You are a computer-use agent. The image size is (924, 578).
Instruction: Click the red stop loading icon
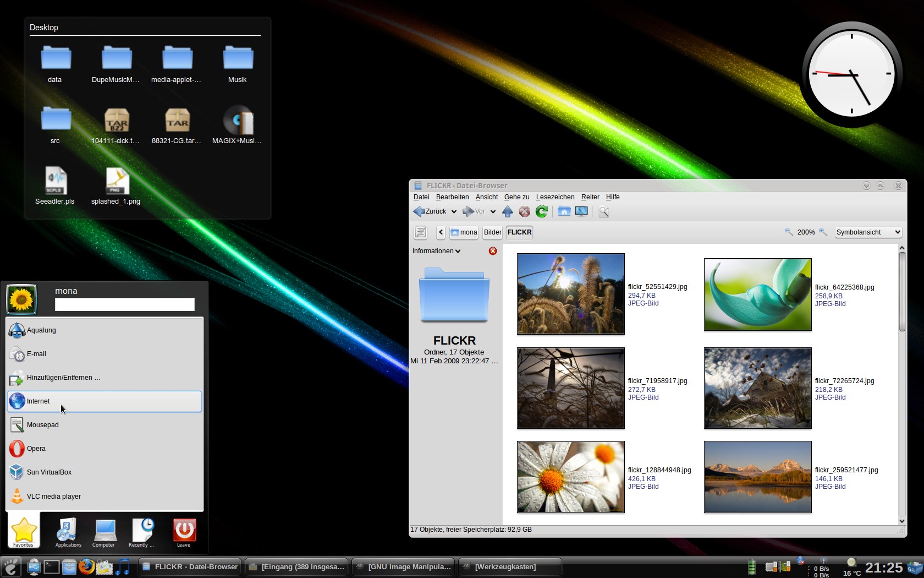pos(525,211)
